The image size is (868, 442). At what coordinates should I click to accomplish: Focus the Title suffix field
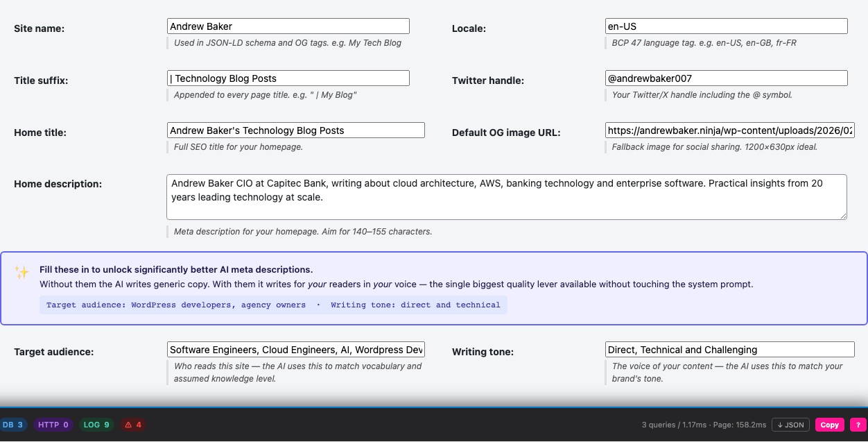click(288, 78)
